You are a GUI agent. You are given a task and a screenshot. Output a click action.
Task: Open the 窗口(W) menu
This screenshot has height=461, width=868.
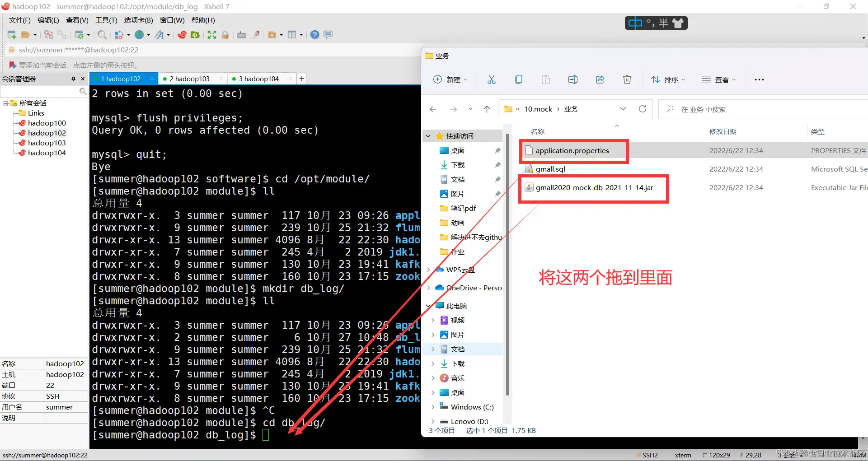click(172, 20)
